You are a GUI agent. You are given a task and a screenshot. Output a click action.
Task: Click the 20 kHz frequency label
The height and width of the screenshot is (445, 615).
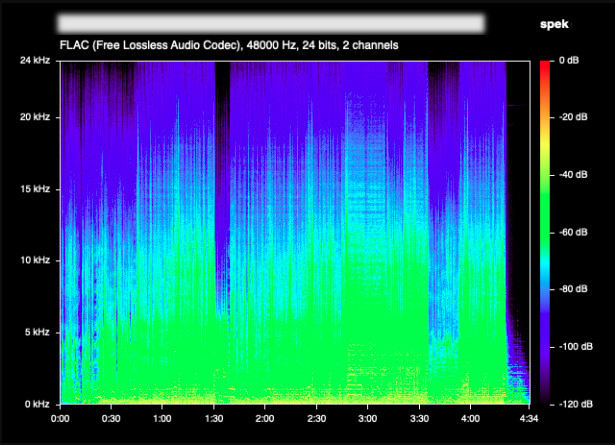click(x=35, y=117)
